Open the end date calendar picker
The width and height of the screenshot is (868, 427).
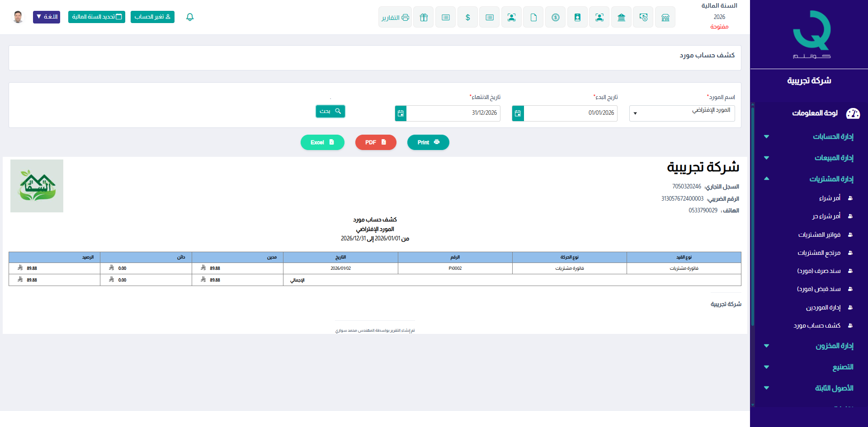[x=401, y=113]
